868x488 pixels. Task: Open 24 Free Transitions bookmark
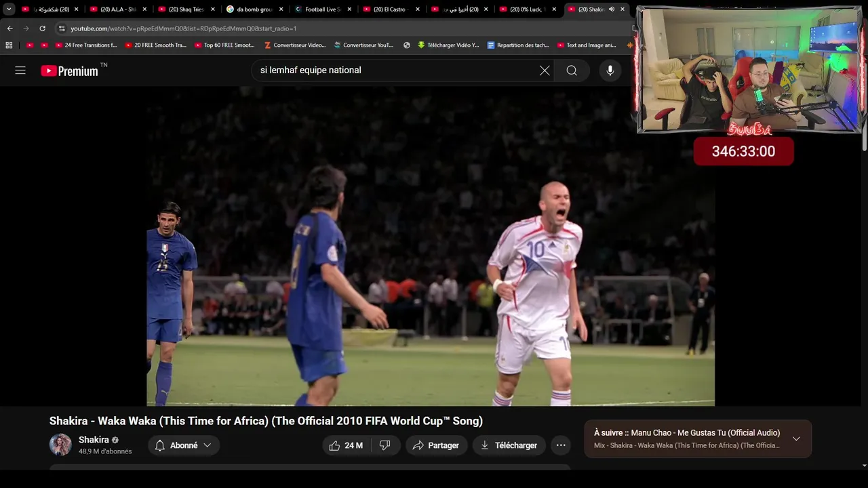tap(86, 45)
